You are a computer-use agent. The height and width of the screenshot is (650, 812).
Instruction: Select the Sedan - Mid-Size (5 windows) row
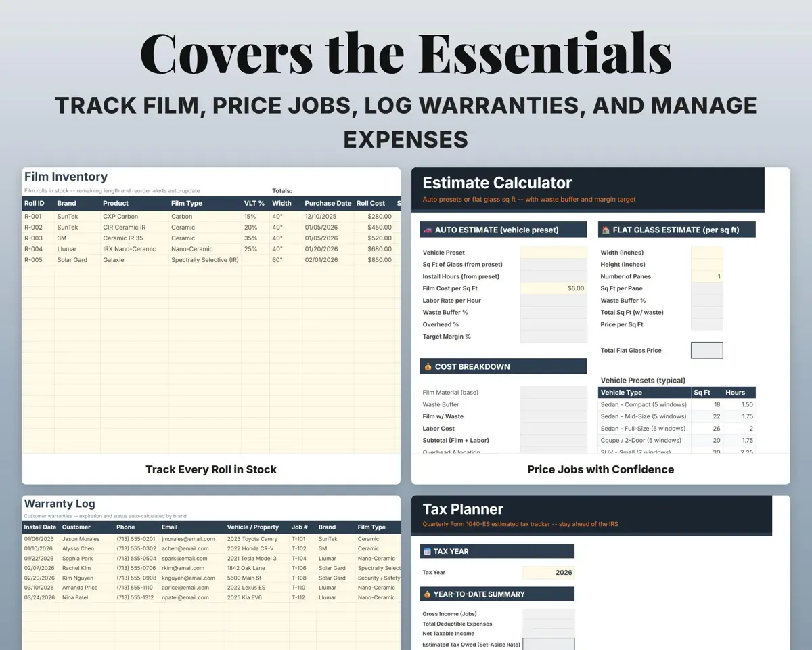[x=677, y=416]
